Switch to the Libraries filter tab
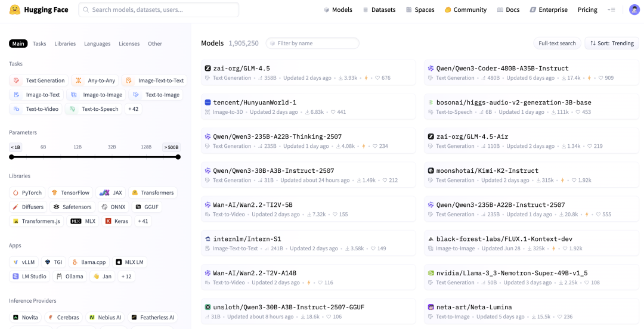 65,44
